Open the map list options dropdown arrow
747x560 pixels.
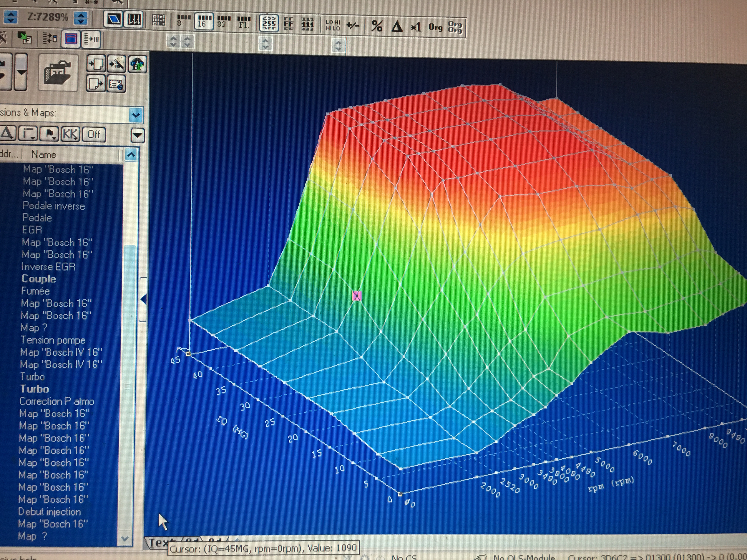coord(137,135)
